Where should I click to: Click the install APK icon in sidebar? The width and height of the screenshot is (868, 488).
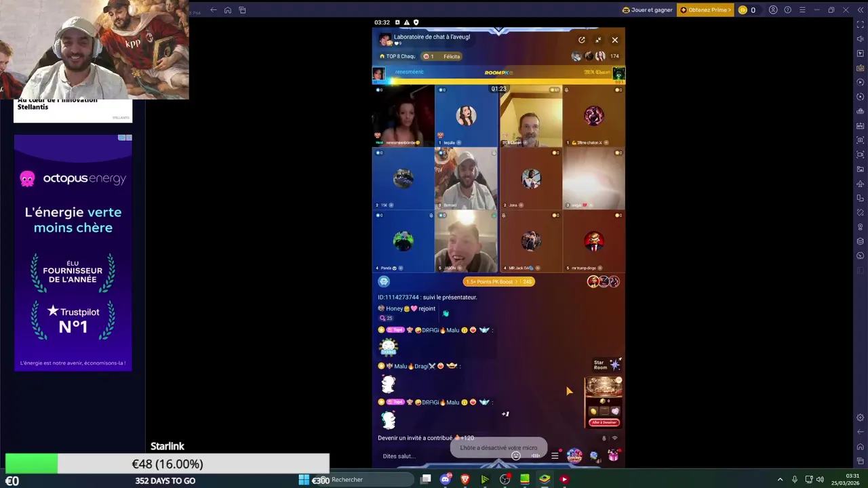[x=861, y=125]
